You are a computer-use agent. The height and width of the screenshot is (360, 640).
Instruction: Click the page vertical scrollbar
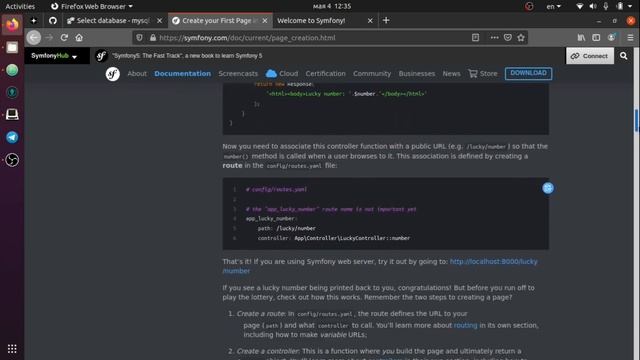(636, 120)
